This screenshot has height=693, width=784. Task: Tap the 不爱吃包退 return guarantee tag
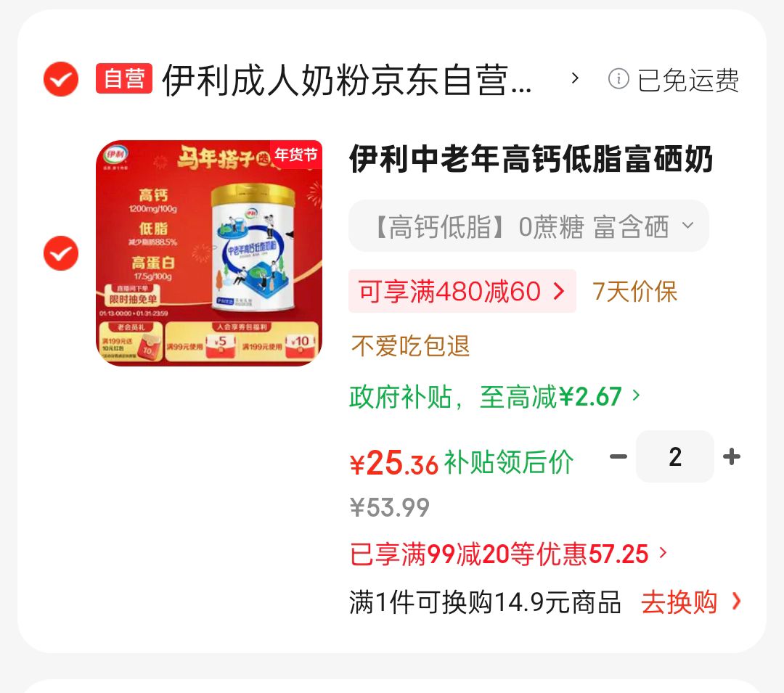(410, 345)
